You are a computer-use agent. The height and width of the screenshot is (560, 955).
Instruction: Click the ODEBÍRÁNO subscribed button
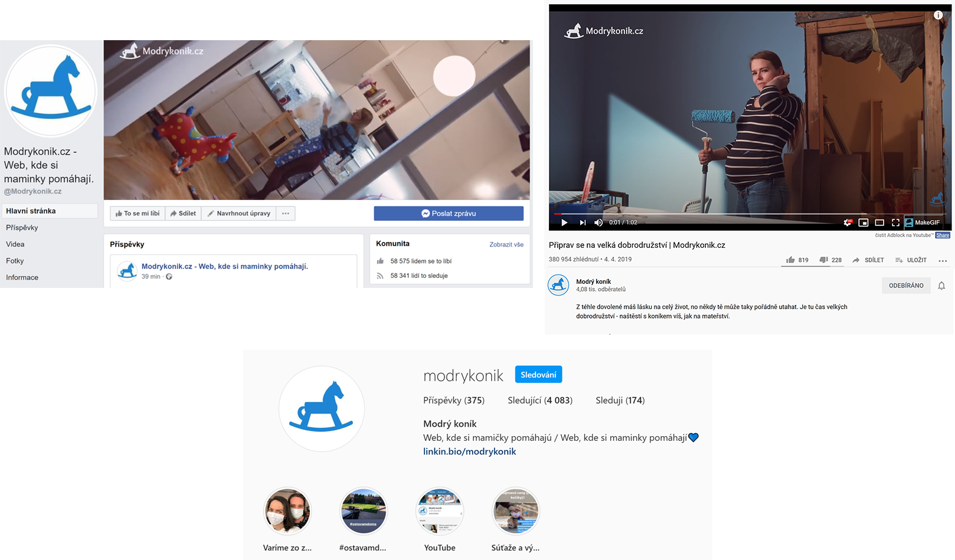pyautogui.click(x=906, y=286)
